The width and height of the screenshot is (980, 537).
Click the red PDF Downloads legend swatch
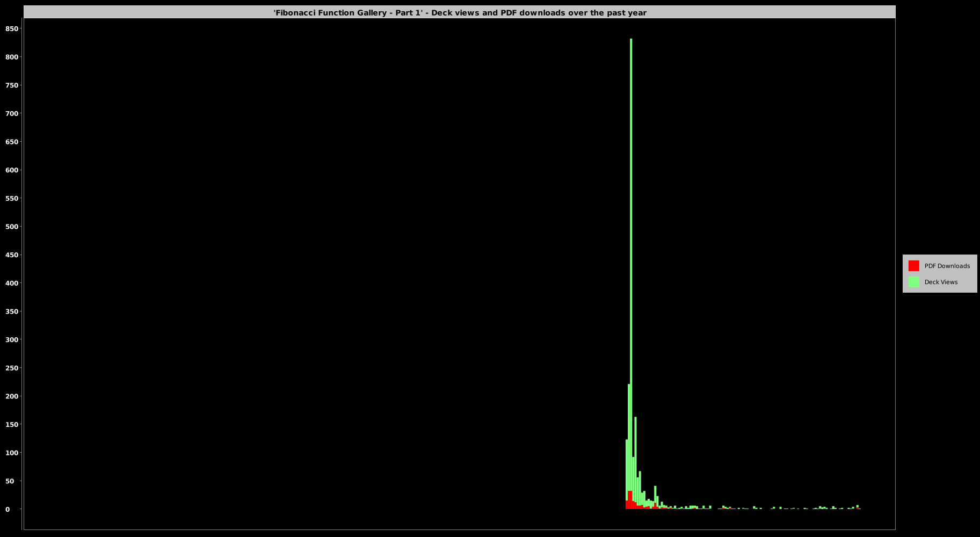point(913,266)
